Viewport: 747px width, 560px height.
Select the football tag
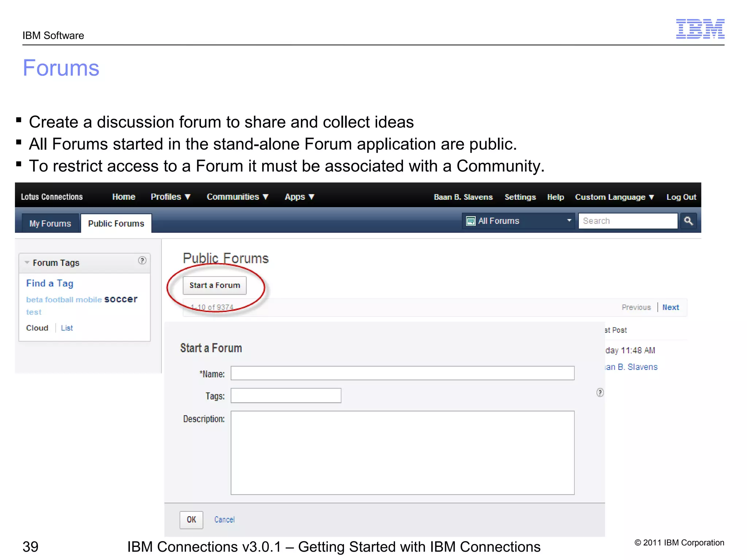click(59, 300)
